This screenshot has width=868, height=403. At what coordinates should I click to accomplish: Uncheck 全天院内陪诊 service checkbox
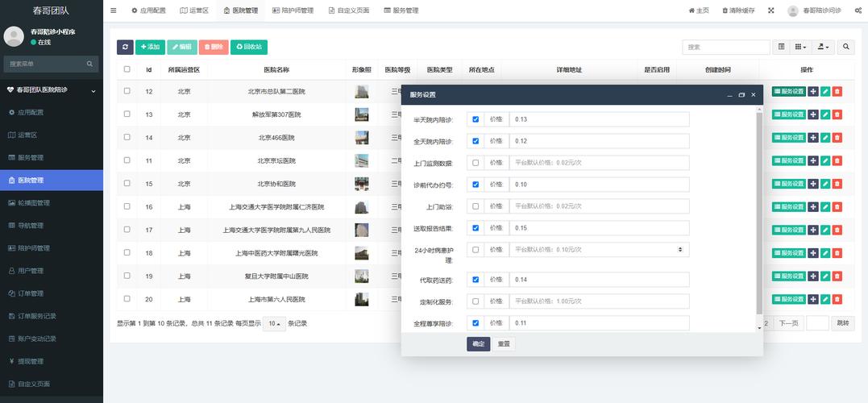click(x=476, y=141)
